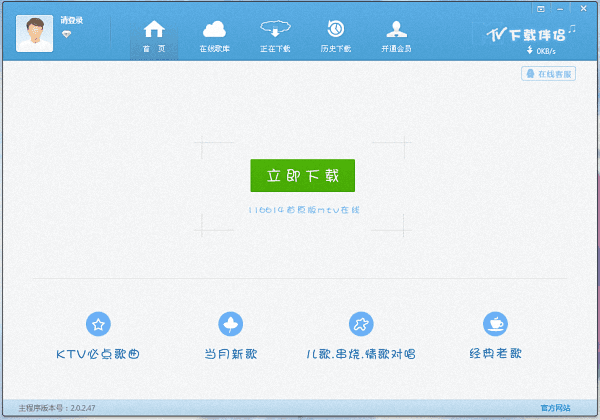Minimize the TV下载伴侣 window

pos(561,7)
